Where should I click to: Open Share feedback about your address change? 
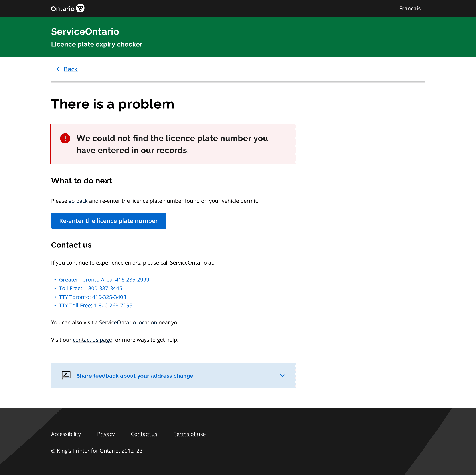tap(134, 376)
